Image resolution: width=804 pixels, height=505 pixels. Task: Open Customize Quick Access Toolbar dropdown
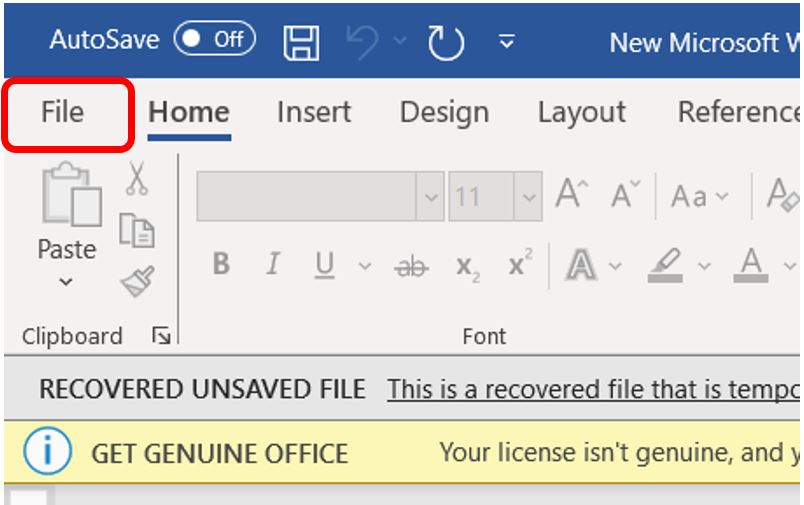(507, 41)
